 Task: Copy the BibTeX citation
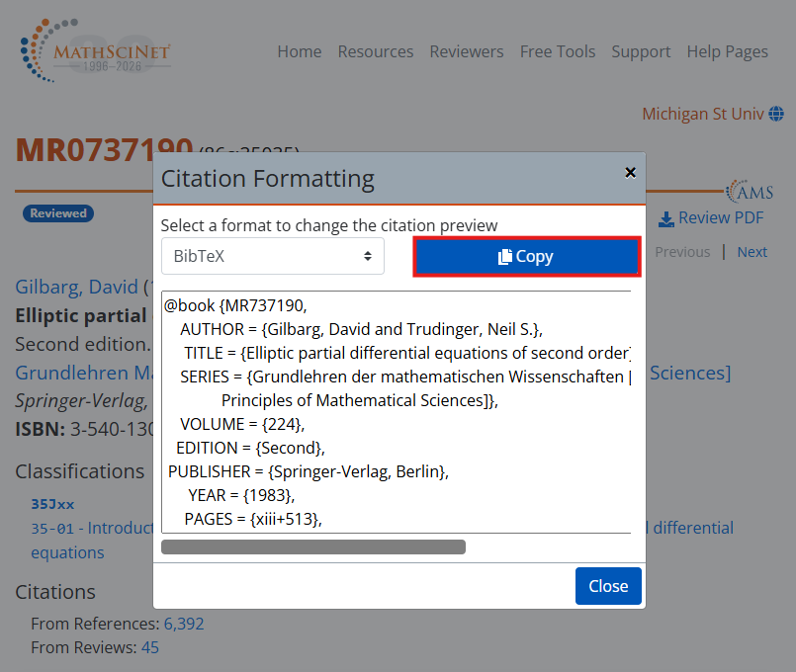point(526,257)
